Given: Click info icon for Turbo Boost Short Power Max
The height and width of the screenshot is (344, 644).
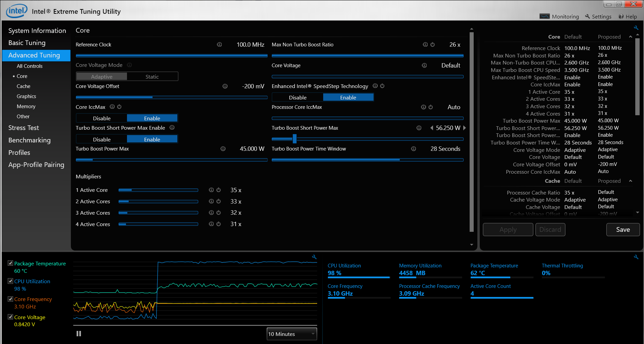Looking at the screenshot, I should [419, 128].
